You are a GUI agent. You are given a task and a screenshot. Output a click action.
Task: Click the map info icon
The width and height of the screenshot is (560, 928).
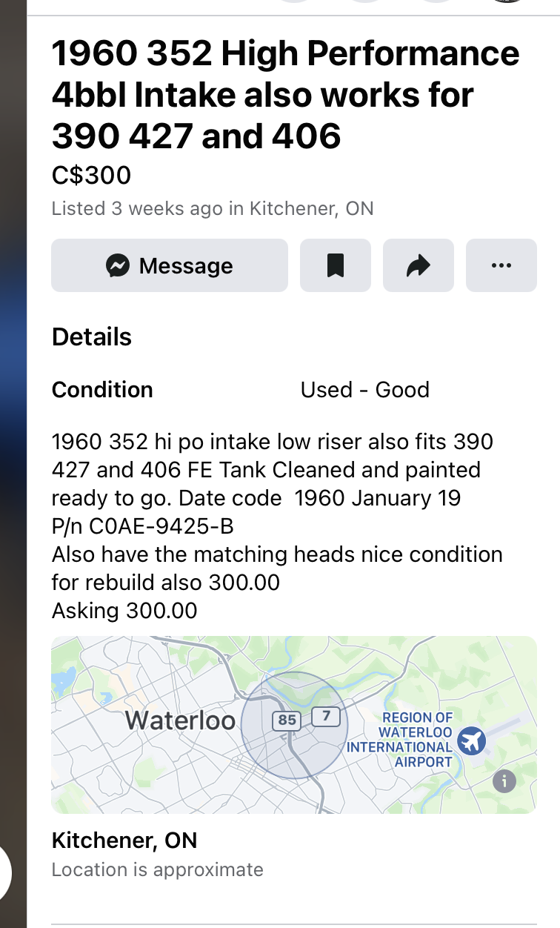(x=504, y=780)
